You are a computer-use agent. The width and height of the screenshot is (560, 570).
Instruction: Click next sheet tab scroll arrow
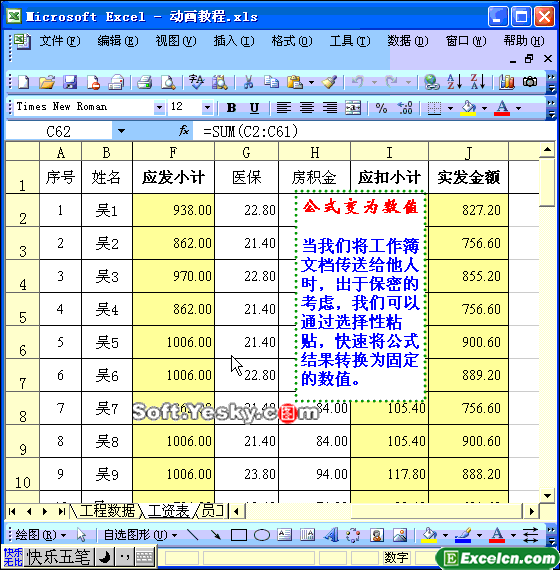point(45,511)
